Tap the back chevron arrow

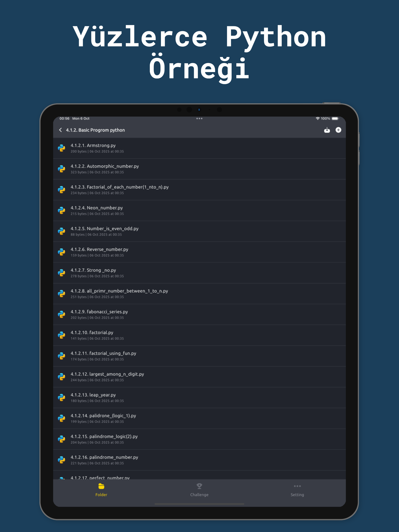60,130
